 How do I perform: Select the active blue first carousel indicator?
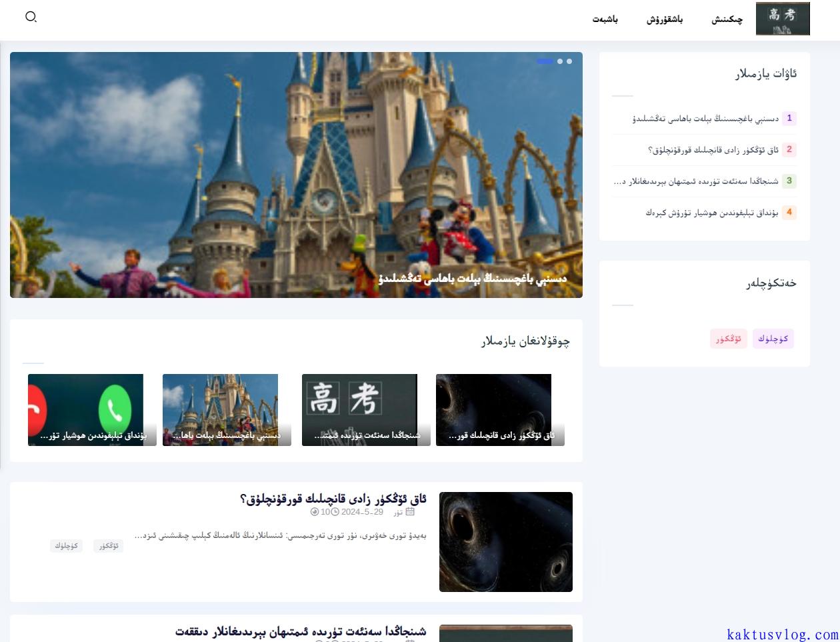(x=545, y=61)
